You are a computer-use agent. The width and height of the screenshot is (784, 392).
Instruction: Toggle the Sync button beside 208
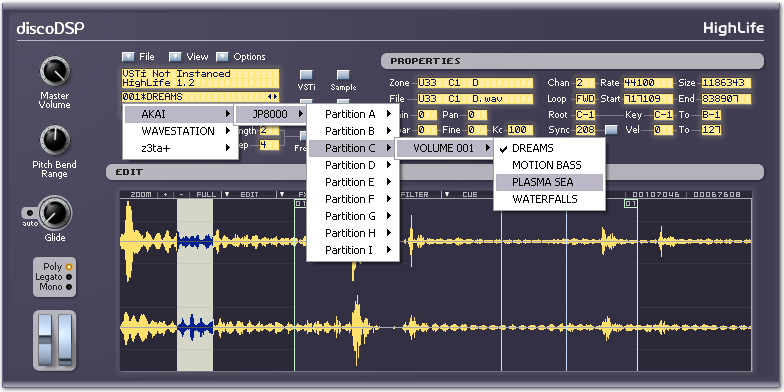(612, 130)
